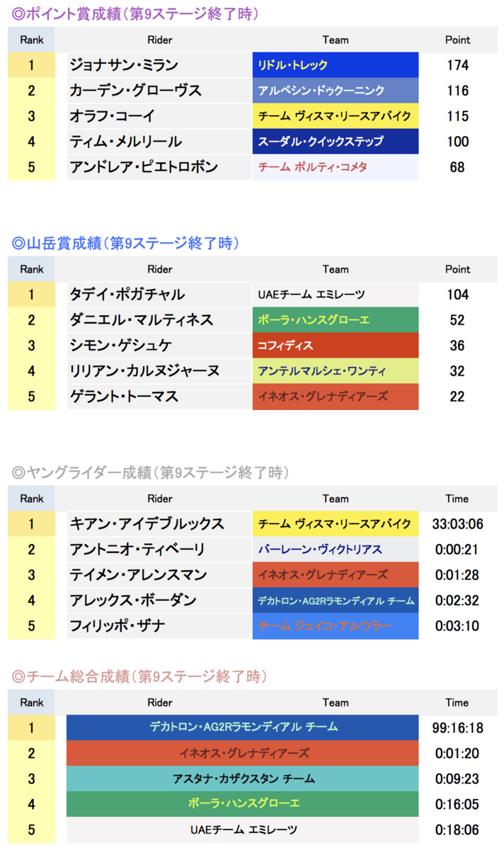Click the リドル・トレック team cell

[336, 65]
